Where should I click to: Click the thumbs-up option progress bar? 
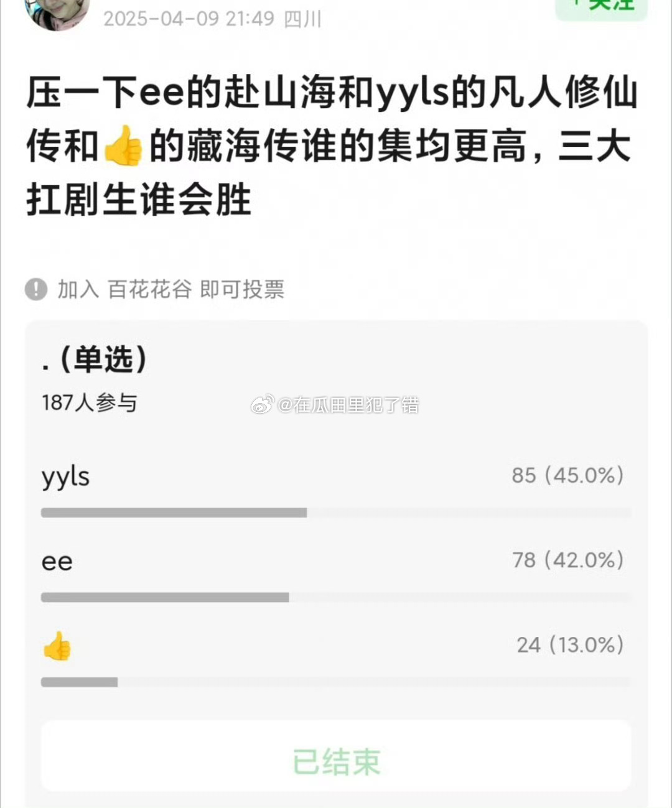point(336,682)
